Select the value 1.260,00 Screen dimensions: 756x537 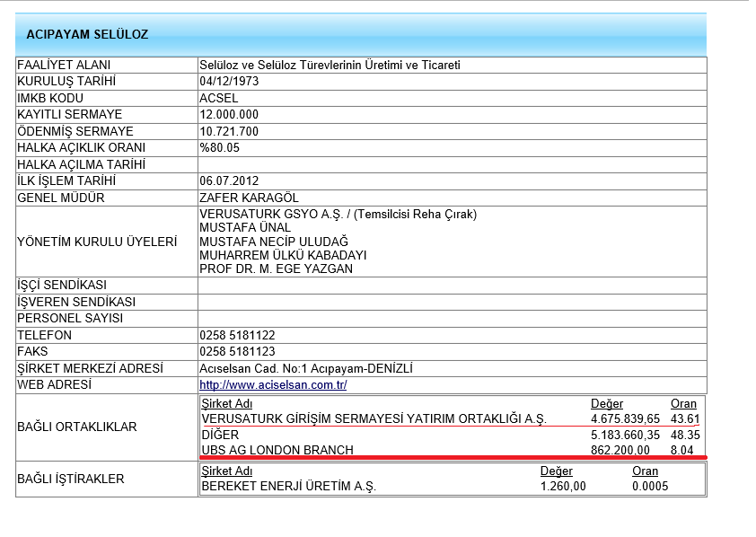[x=563, y=487]
